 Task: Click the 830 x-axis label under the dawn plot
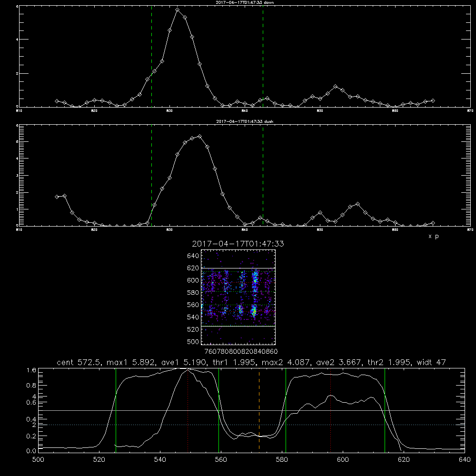pyautogui.click(x=169, y=111)
